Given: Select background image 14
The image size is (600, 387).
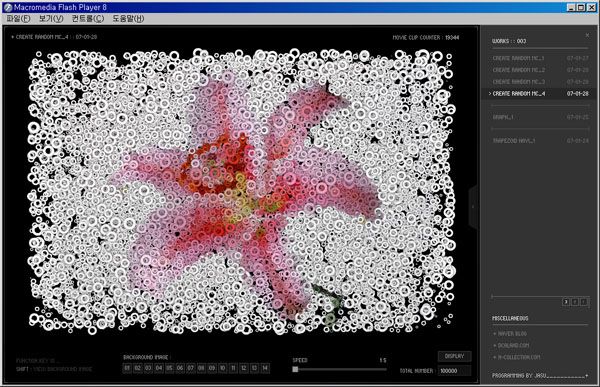Looking at the screenshot, I should pyautogui.click(x=265, y=368).
